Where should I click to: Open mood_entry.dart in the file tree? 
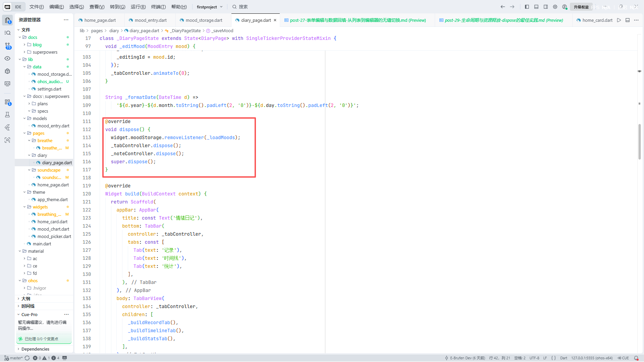[x=53, y=126]
